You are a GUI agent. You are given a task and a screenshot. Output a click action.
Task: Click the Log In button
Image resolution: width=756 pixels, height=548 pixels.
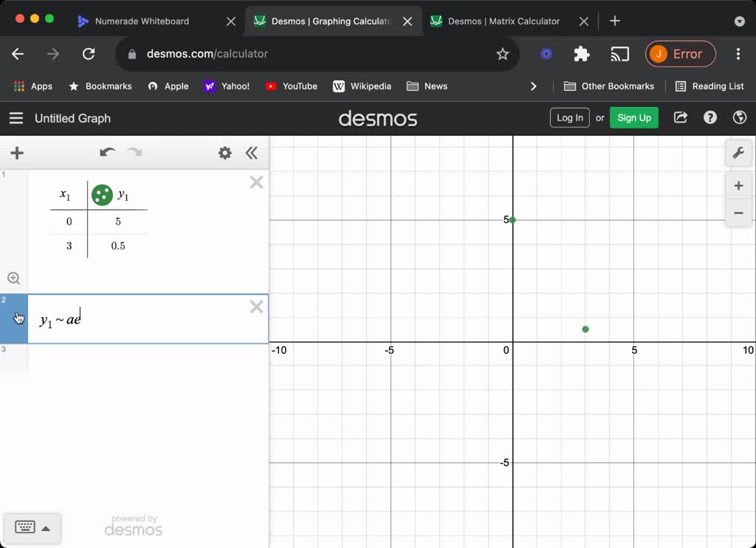click(569, 117)
